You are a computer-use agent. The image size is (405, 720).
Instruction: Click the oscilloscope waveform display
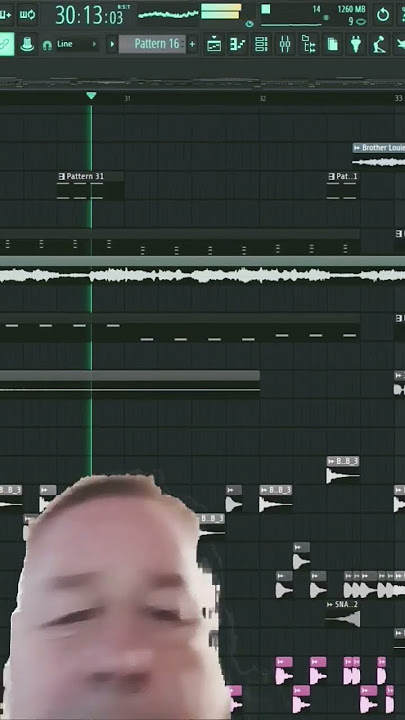168,15
